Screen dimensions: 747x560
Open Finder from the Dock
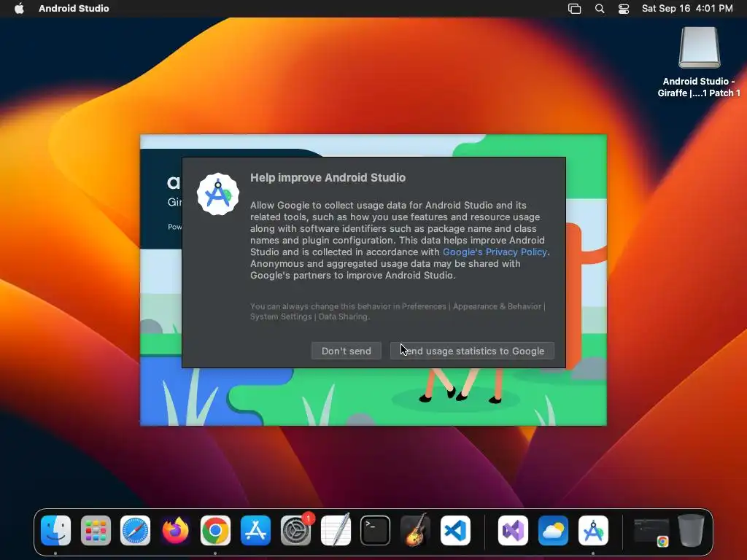tap(55, 531)
